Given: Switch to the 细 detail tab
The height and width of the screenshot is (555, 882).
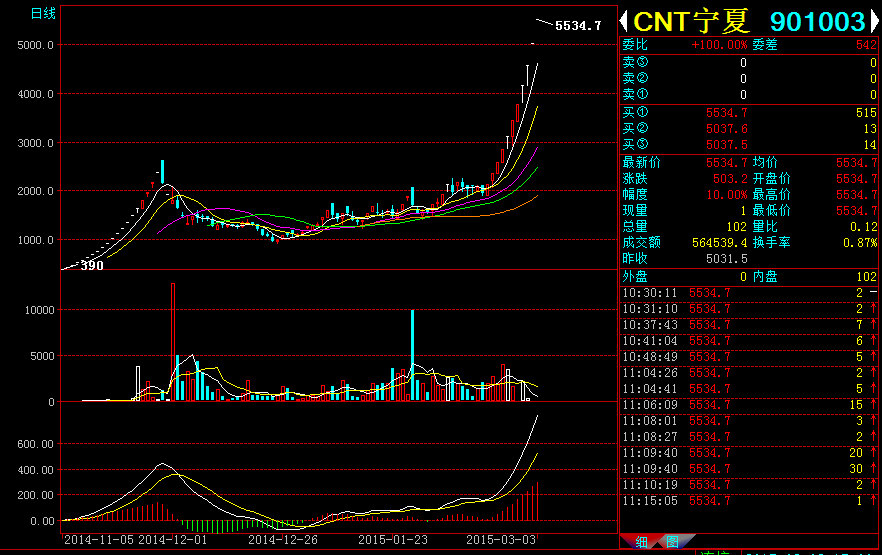Looking at the screenshot, I should point(641,542).
